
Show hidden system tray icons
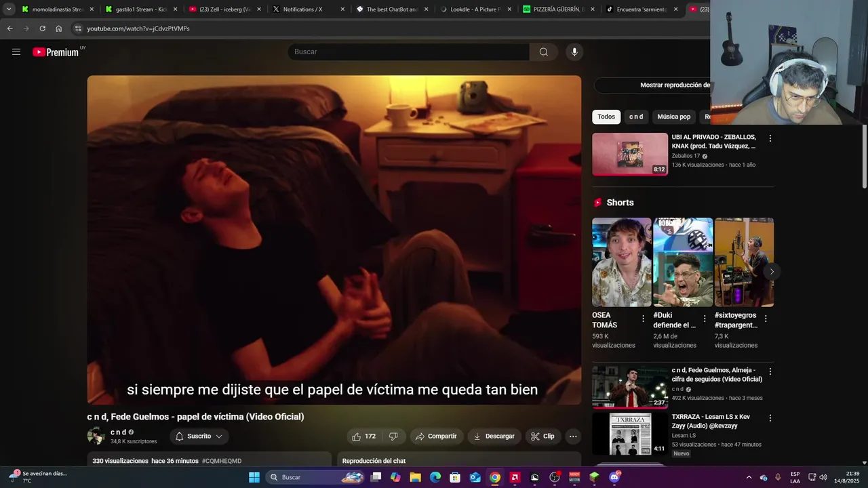(x=749, y=477)
